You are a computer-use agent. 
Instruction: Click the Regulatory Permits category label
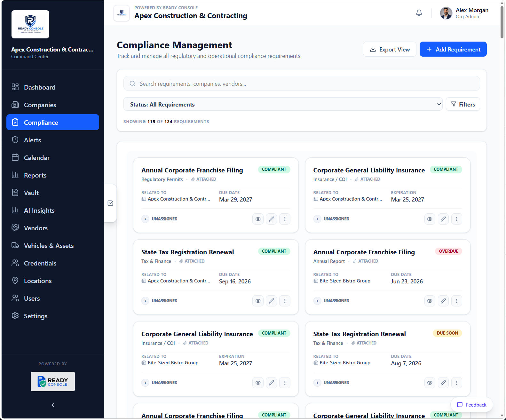point(162,179)
